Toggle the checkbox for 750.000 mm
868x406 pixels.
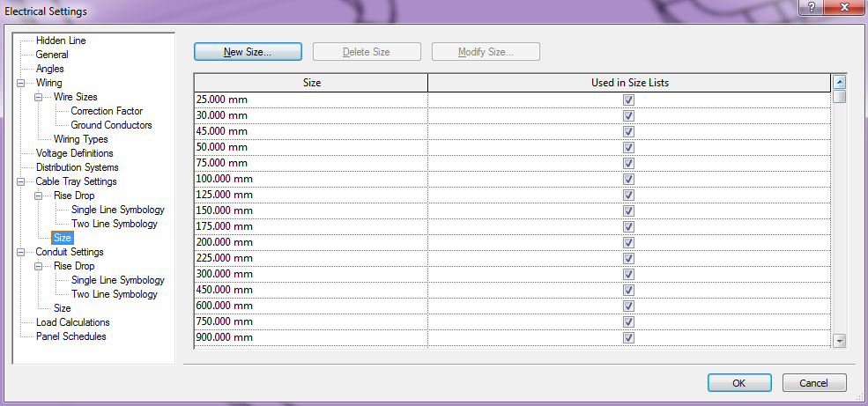tap(628, 322)
